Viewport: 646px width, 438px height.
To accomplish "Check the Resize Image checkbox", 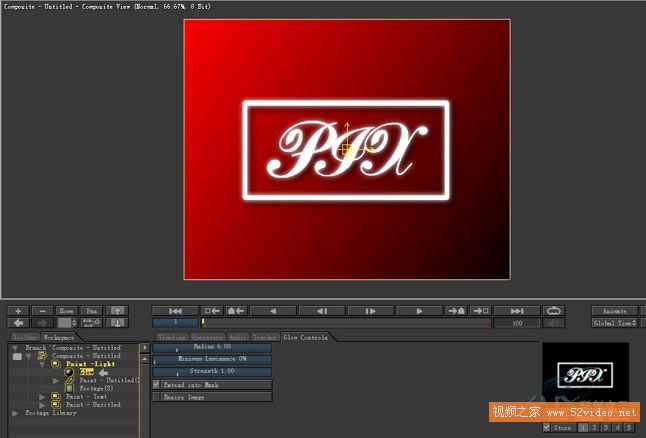I will [x=156, y=397].
